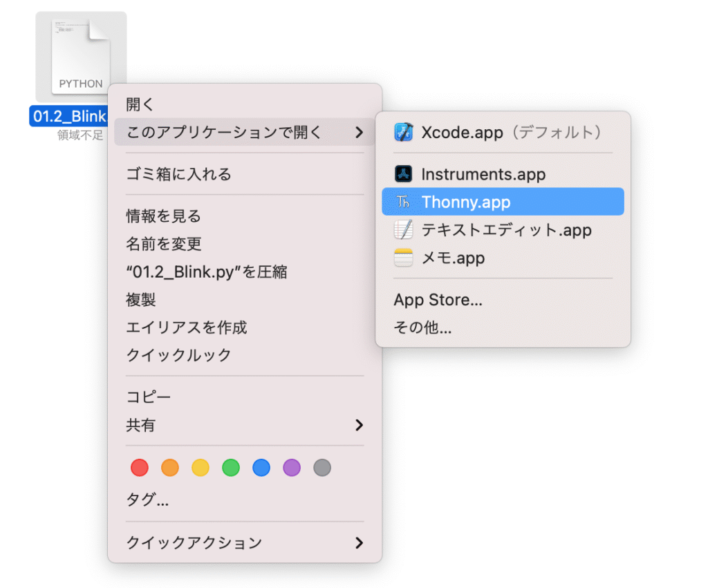Apply the purple tag color
Image resolution: width=708 pixels, height=588 pixels.
coord(292,468)
